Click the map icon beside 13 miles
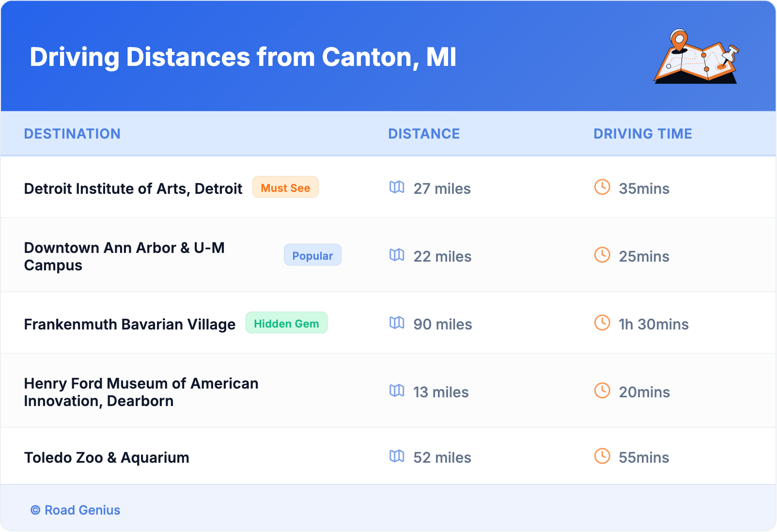Screen dimensions: 777x532 click(x=397, y=391)
